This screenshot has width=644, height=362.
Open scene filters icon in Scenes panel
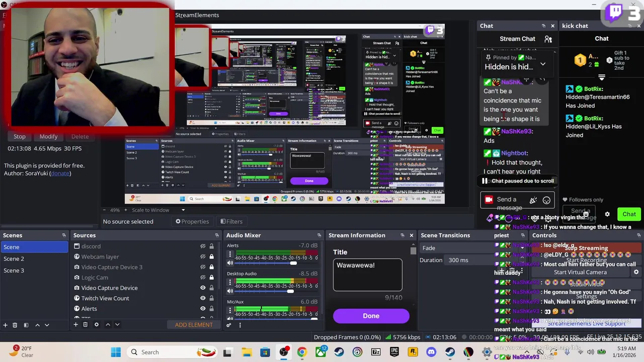26,325
